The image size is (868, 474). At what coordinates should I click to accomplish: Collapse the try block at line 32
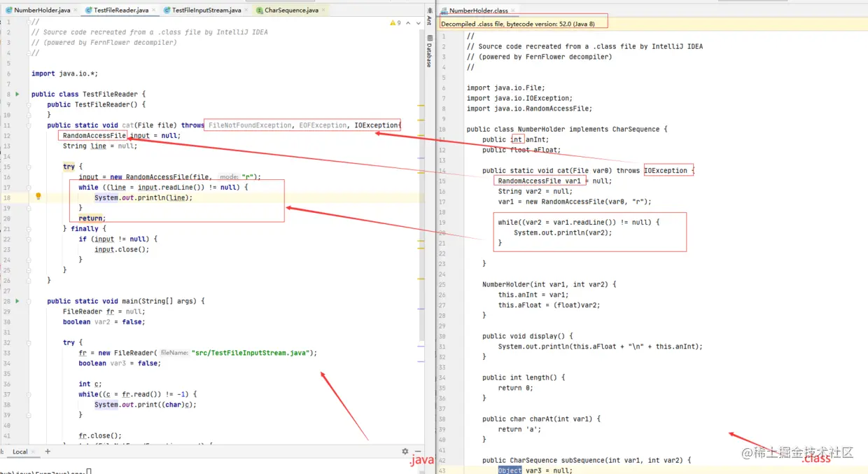pos(28,342)
